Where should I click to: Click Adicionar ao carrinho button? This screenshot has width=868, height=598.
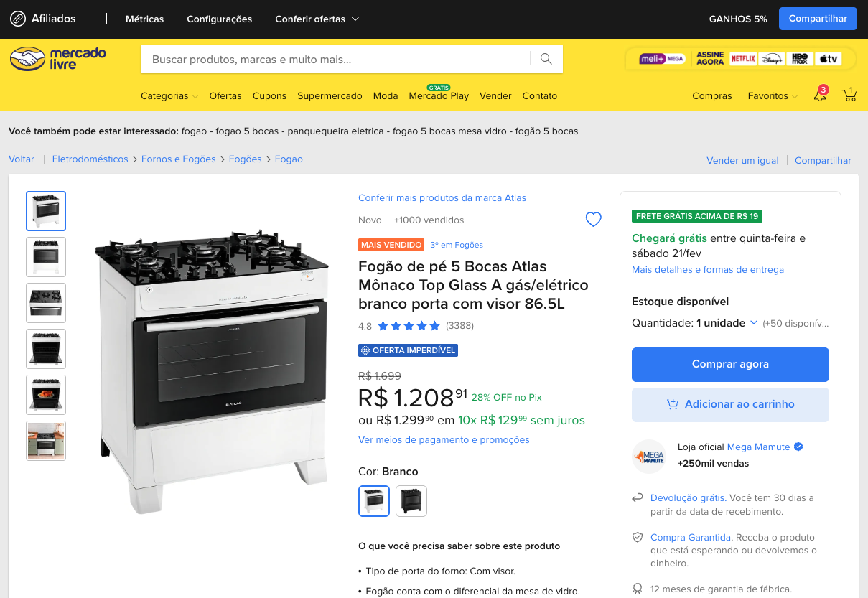[x=730, y=404]
